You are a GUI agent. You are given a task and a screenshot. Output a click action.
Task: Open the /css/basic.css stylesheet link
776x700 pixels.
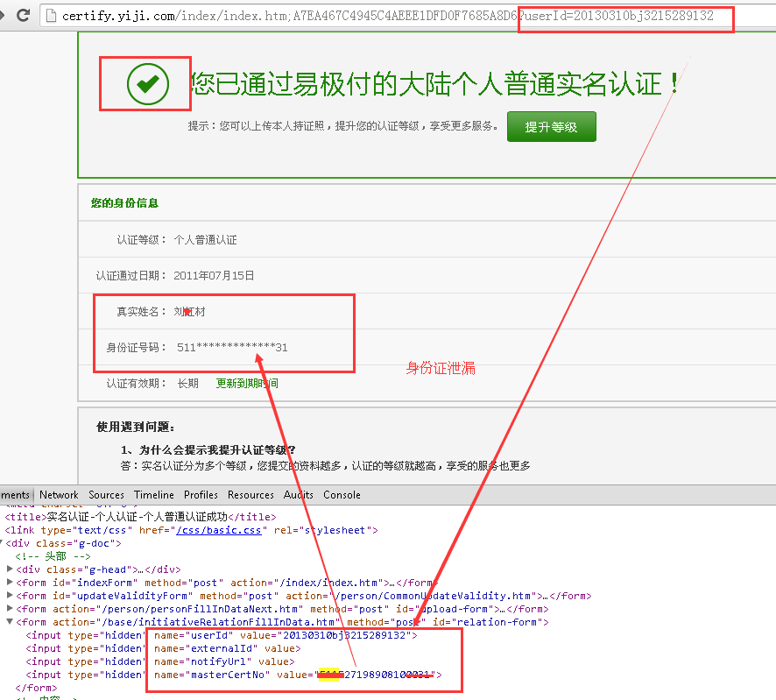219,530
